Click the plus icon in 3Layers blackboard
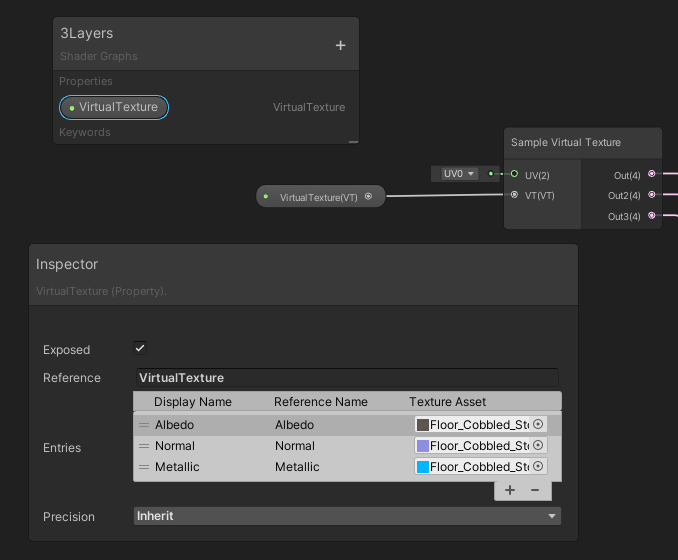The height and width of the screenshot is (560, 678). coord(340,45)
